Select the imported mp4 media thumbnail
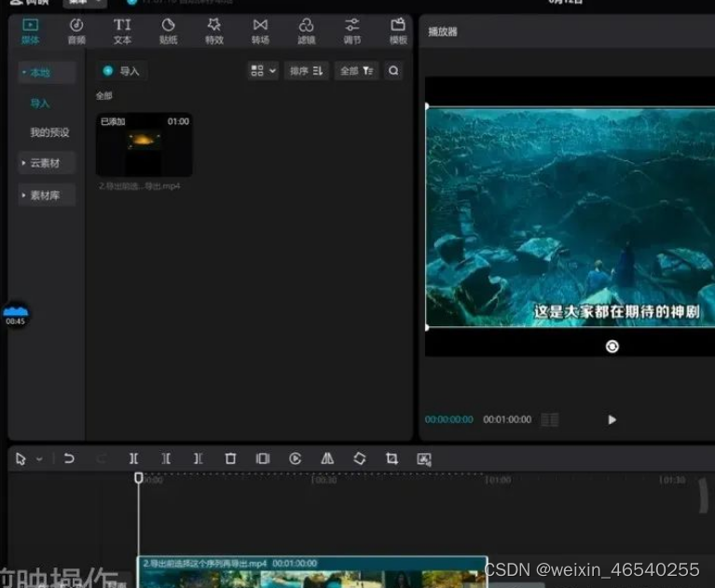 click(x=144, y=145)
